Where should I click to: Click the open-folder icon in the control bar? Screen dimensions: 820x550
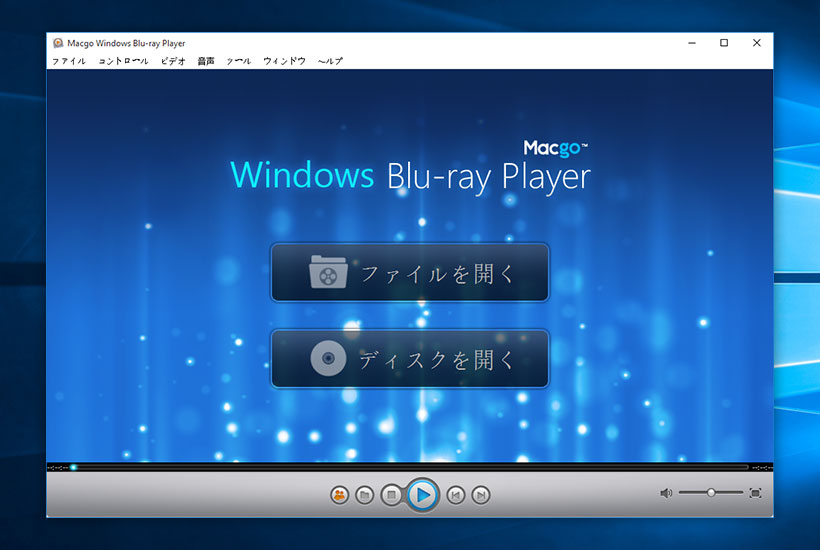click(x=365, y=495)
